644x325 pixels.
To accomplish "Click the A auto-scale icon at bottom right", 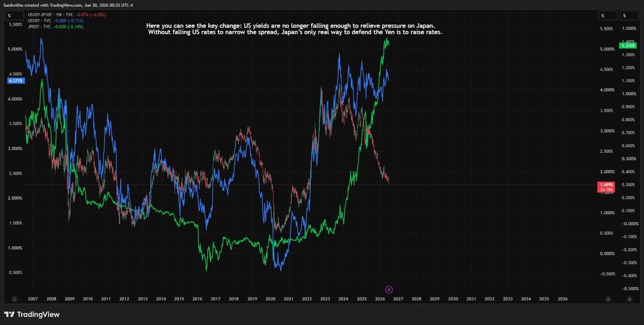I will pos(608,299).
